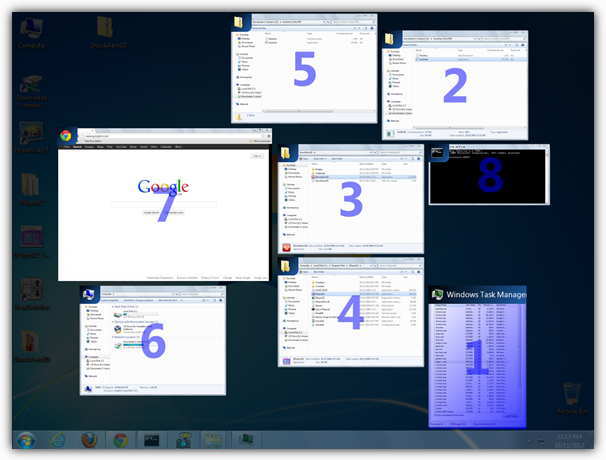The image size is (606, 460).
Task: Click the Chrome icon in the taskbar
Action: 119,440
